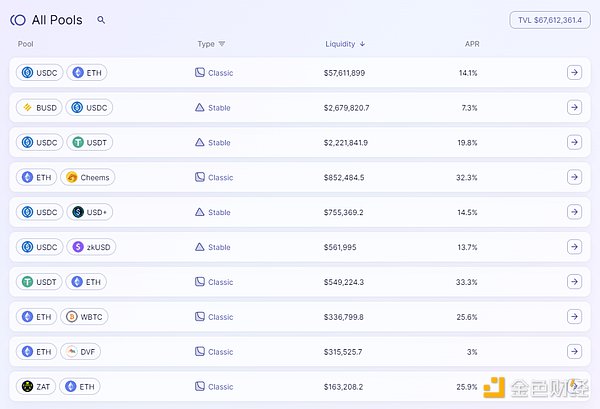Open the USDC/ETH pool arrow button
Screen dimensions: 600x409
(x=574, y=73)
